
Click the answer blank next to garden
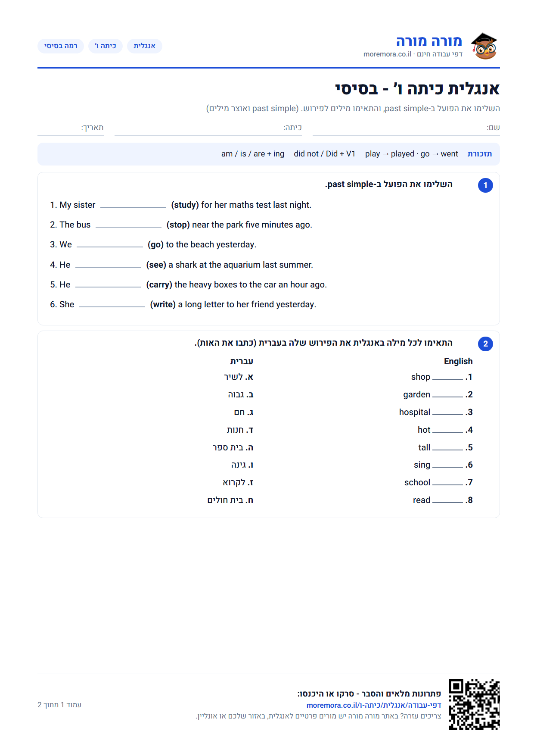447,395
